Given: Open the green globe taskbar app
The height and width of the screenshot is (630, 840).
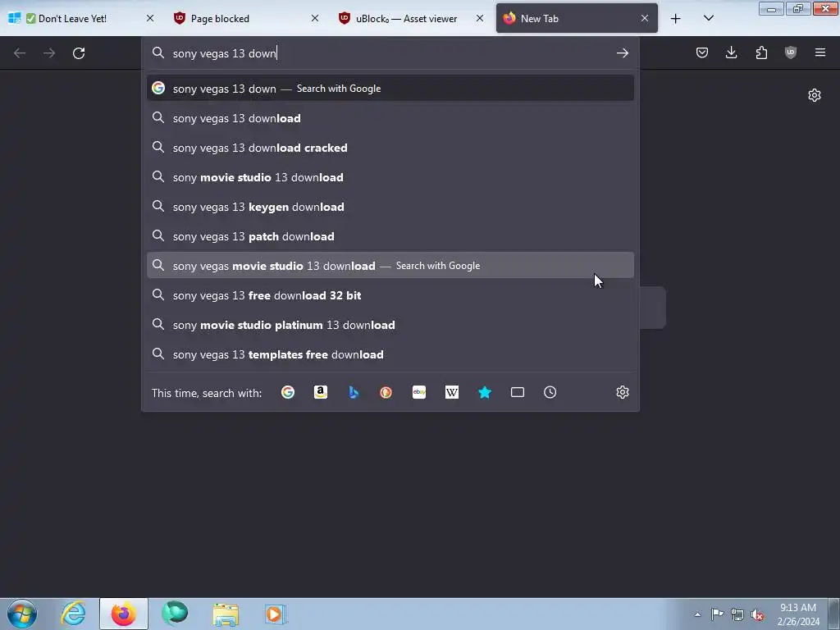Looking at the screenshot, I should tap(175, 614).
